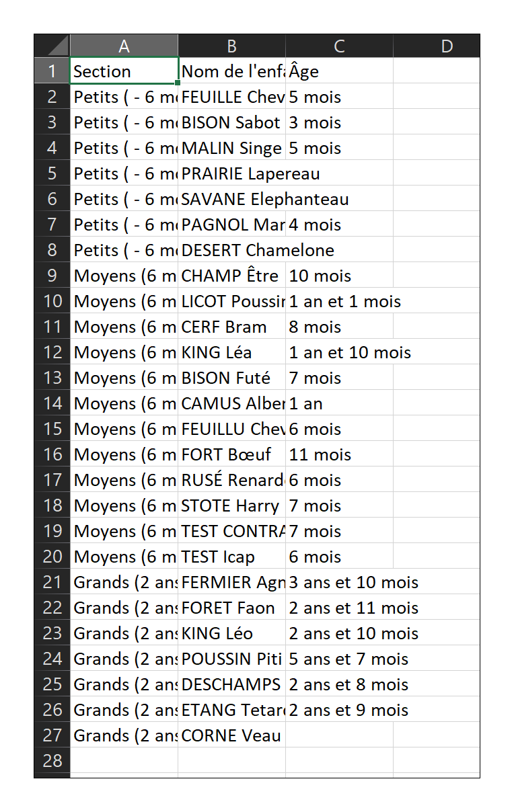Select column C header
Viewport: 514px width, 812px height.
(339, 46)
